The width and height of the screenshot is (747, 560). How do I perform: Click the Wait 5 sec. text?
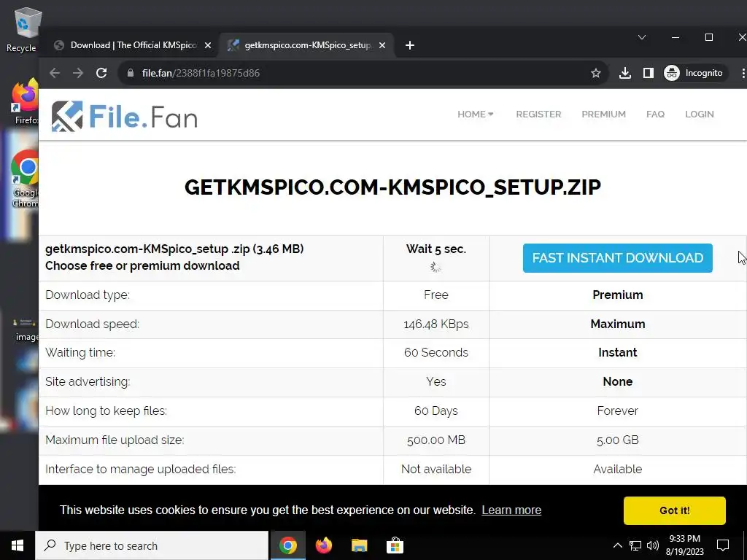[x=436, y=249]
